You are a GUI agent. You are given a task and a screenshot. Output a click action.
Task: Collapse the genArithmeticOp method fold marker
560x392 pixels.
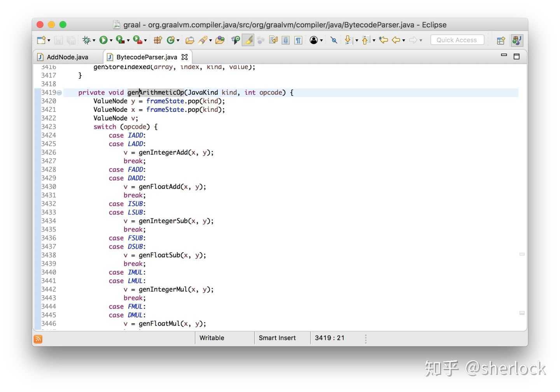[59, 92]
